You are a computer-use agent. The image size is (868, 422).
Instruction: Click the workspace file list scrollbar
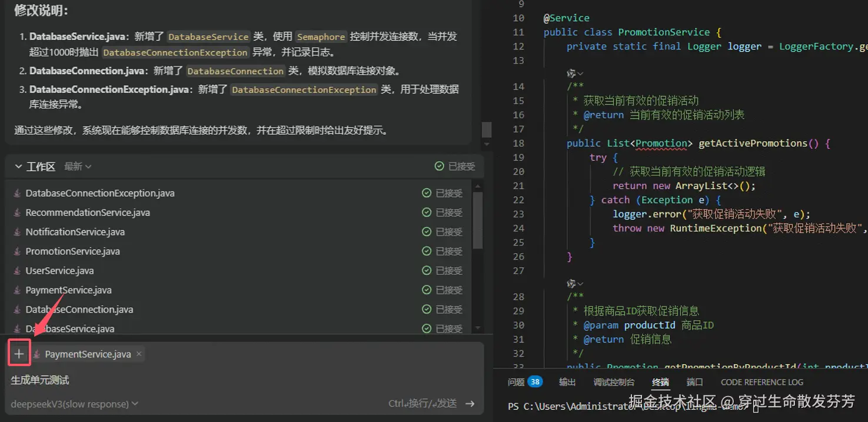[478, 221]
